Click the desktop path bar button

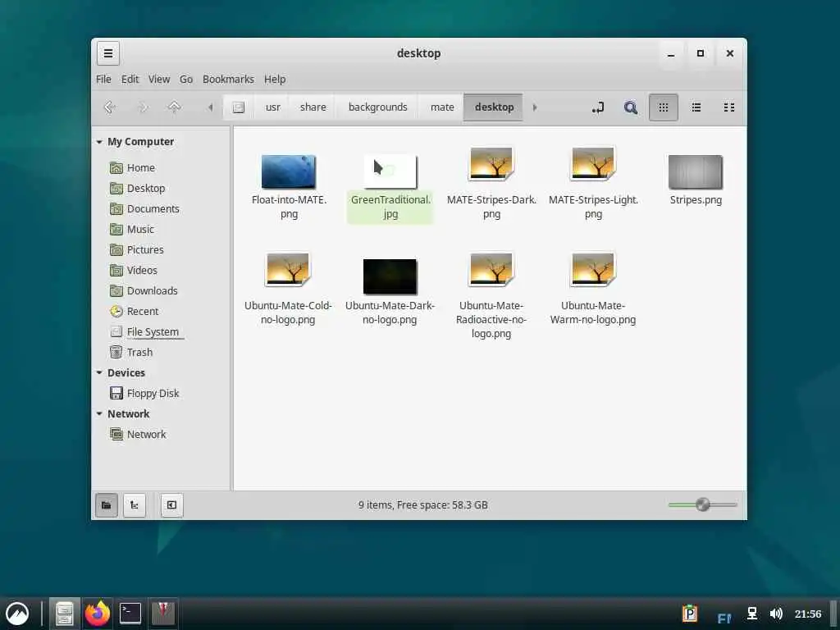click(x=494, y=107)
